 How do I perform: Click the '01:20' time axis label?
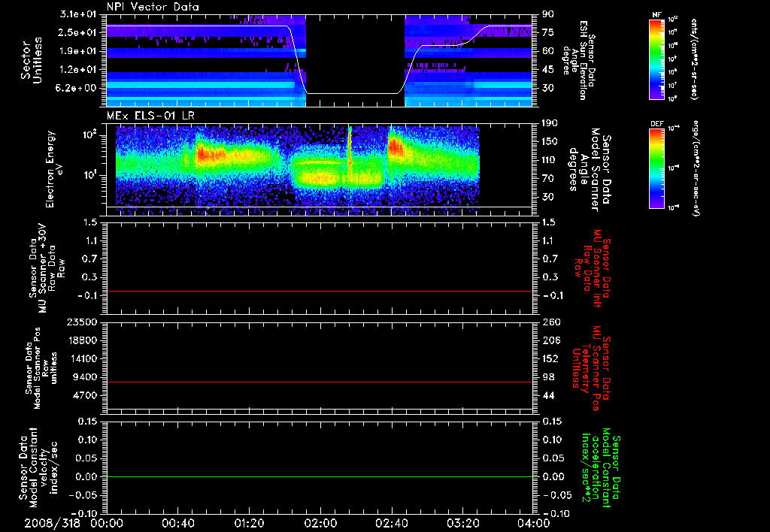(x=249, y=524)
